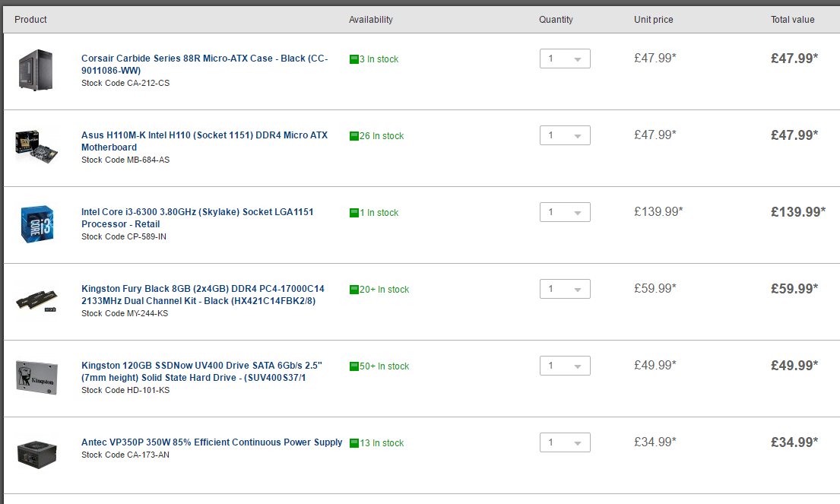Click '20+ In stock' availability text
The height and width of the screenshot is (504, 840).
(385, 290)
